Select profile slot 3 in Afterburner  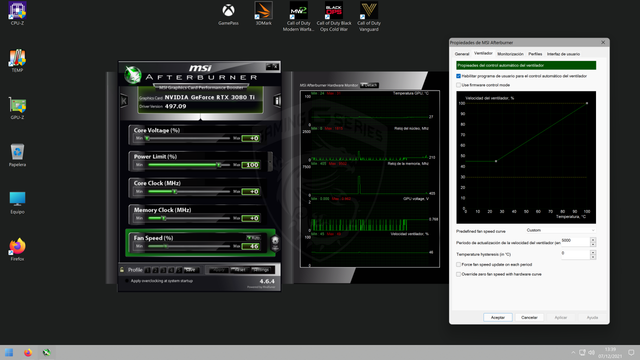[163, 270]
